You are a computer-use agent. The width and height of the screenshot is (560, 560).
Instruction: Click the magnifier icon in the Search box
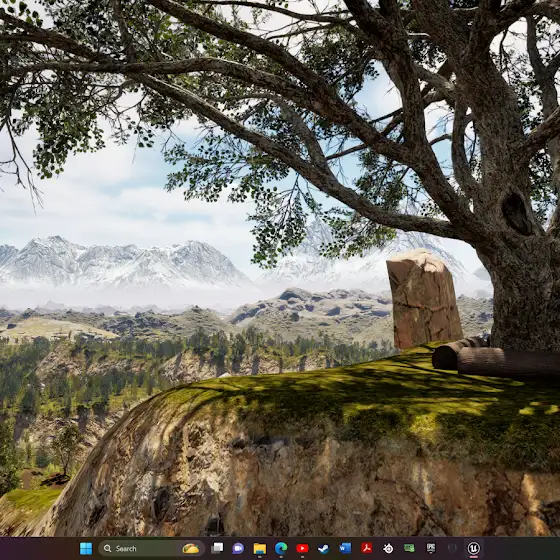pyautogui.click(x=107, y=548)
